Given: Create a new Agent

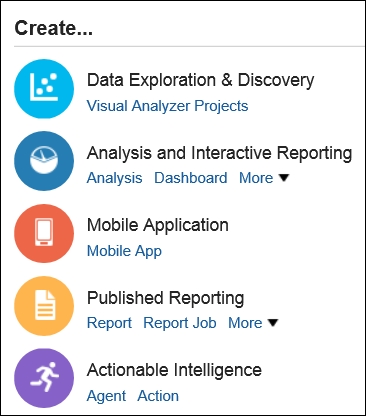Looking at the screenshot, I should tap(106, 396).
